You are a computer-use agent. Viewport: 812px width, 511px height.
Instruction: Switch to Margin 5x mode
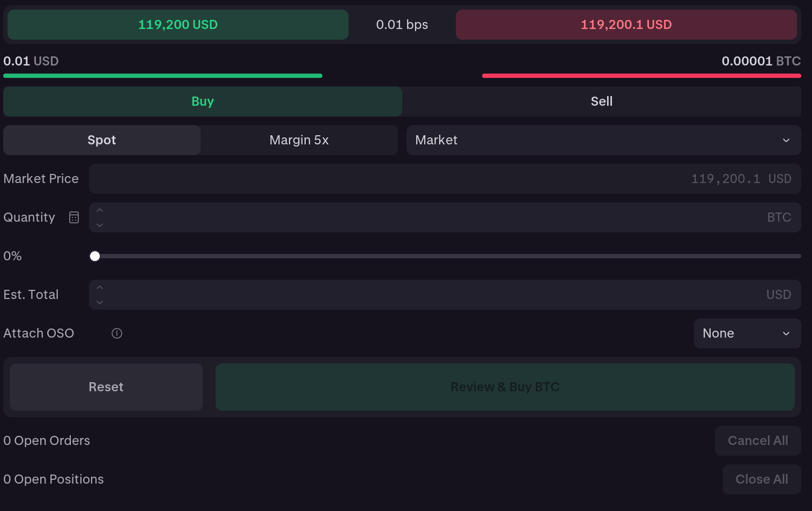coord(299,140)
